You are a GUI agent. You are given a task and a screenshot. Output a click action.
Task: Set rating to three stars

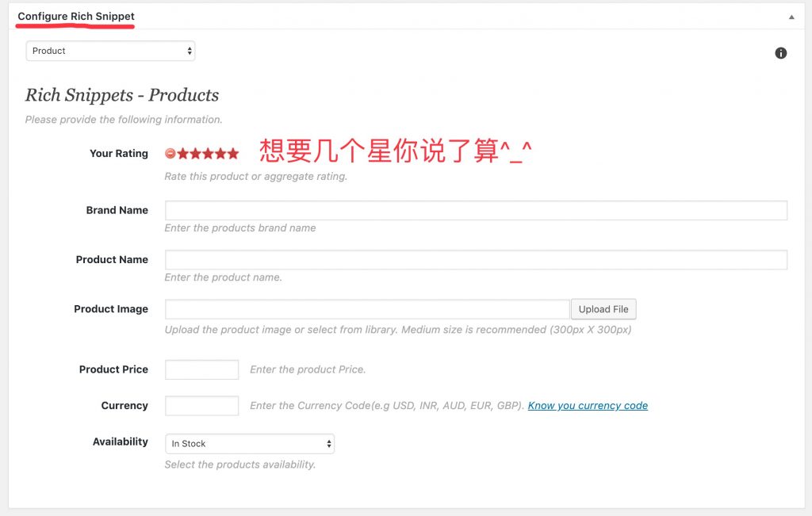pyautogui.click(x=209, y=153)
